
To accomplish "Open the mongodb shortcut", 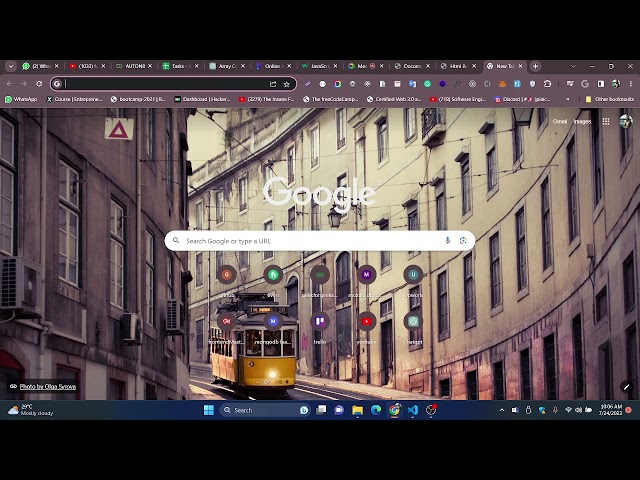I will (x=273, y=328).
